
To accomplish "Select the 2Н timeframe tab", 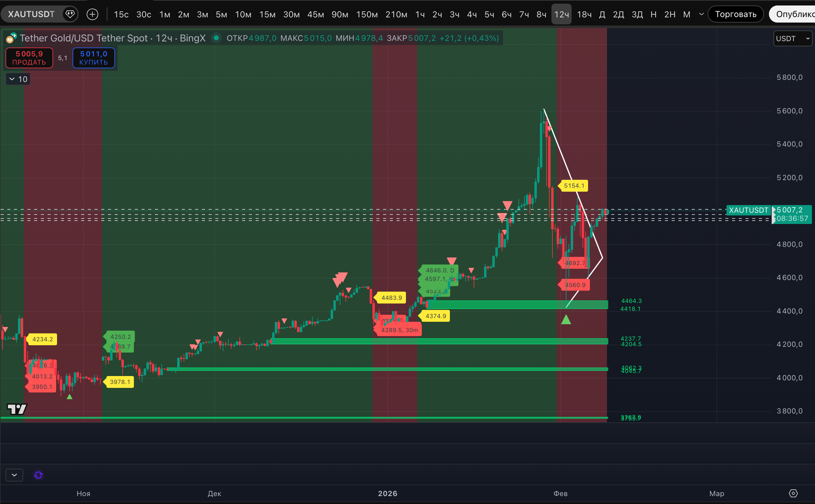I will pyautogui.click(x=670, y=14).
